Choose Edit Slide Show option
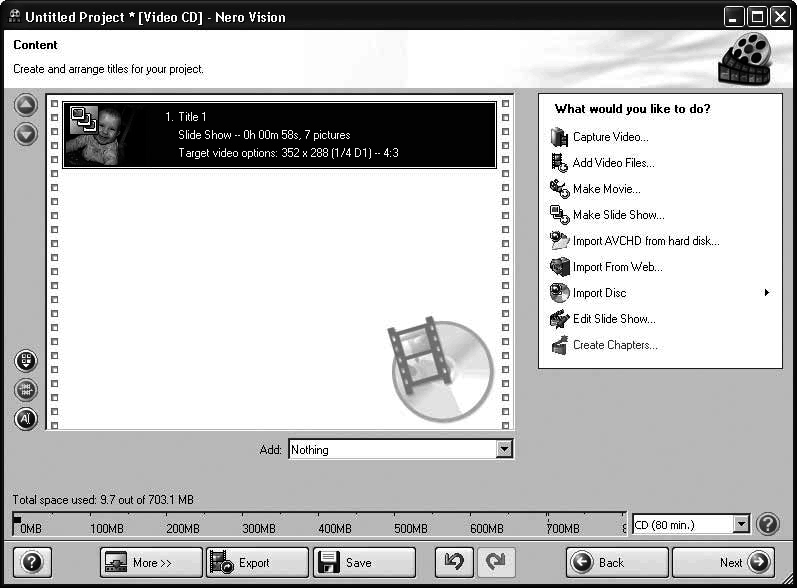The image size is (797, 588). (x=614, y=319)
